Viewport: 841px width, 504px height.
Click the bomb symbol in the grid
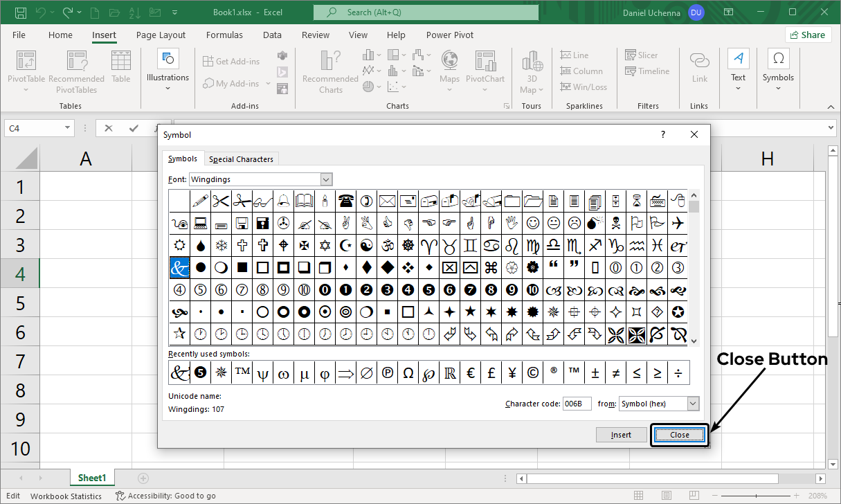pyautogui.click(x=595, y=223)
